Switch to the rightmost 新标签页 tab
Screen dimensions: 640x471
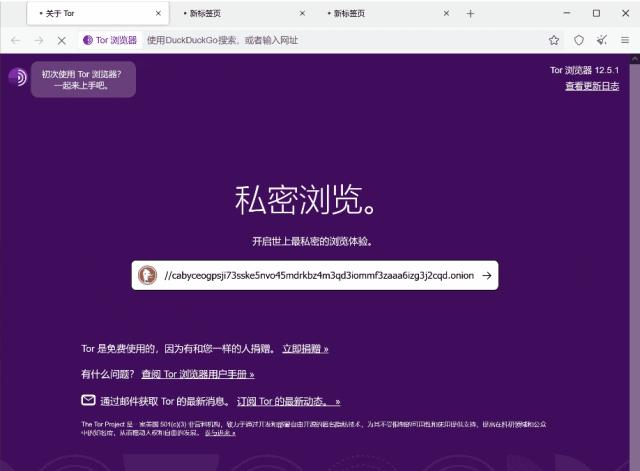click(386, 13)
